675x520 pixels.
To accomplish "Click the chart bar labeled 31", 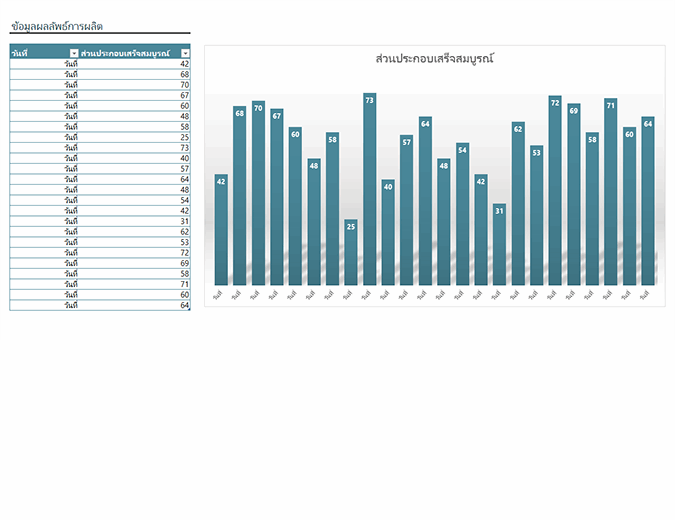I will click(x=499, y=243).
